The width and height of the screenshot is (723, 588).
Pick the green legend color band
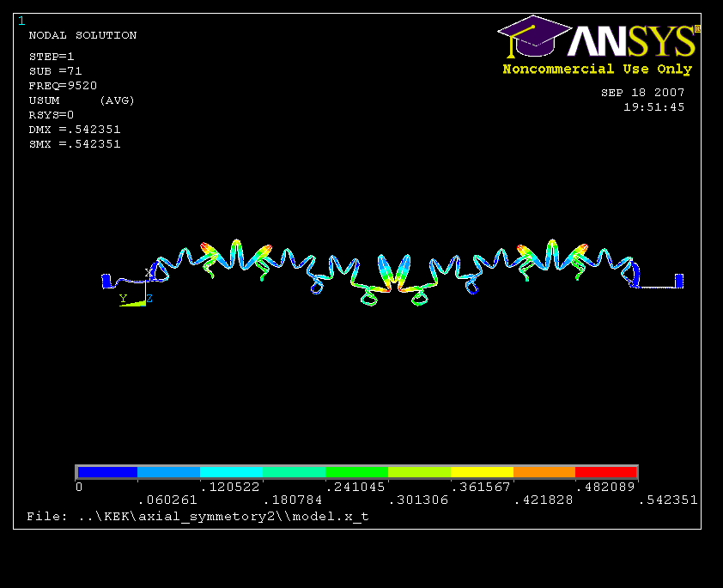click(x=356, y=472)
